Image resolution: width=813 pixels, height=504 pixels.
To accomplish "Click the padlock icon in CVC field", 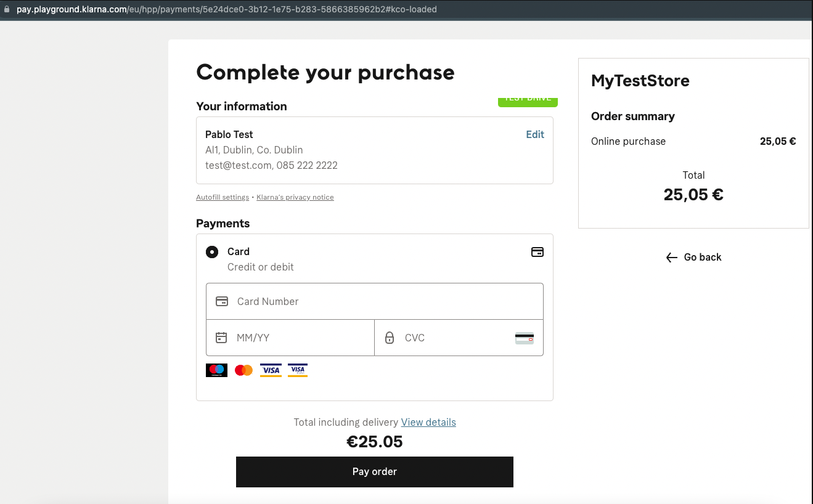I will 390,338.
